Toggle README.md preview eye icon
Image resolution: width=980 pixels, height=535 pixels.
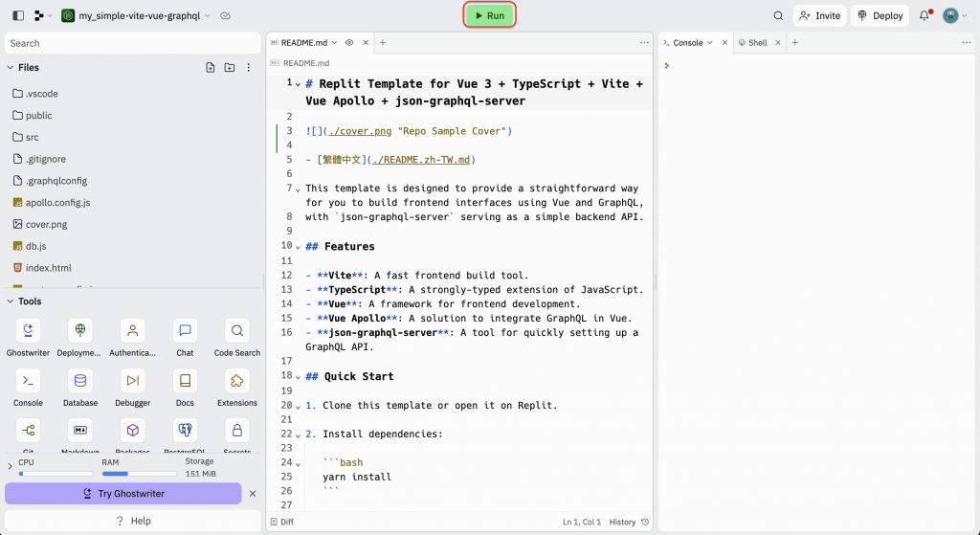(x=349, y=42)
